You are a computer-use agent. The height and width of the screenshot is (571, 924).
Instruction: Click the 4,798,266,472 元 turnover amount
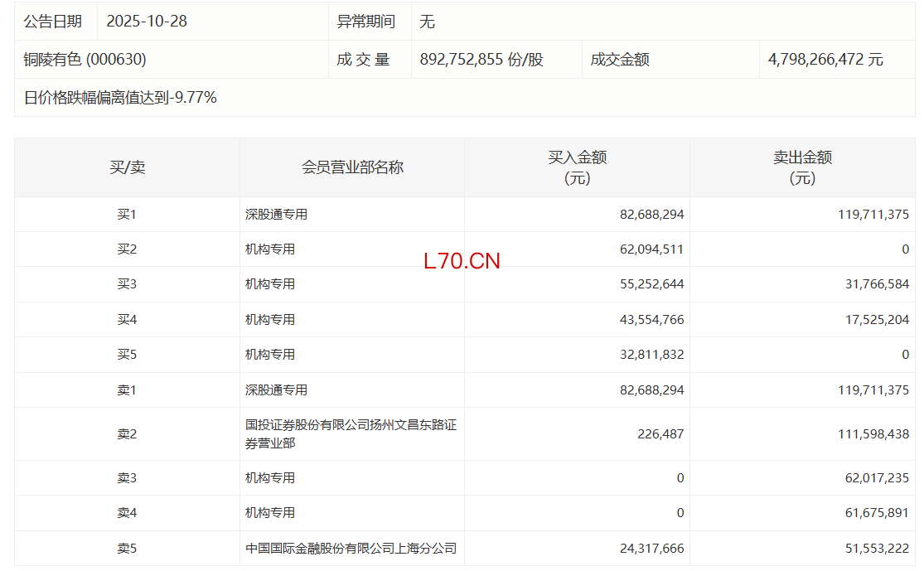[825, 60]
